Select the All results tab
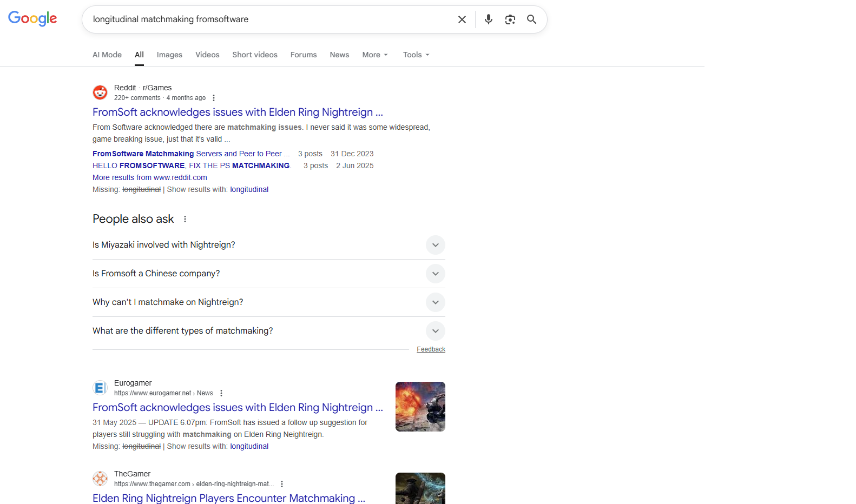The image size is (856, 504). click(139, 55)
